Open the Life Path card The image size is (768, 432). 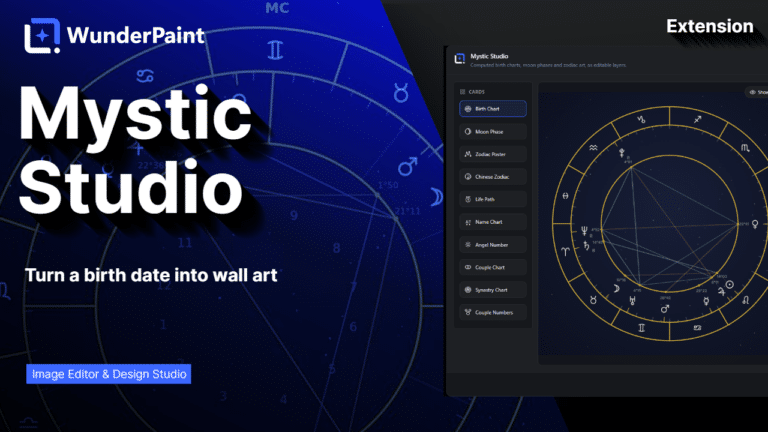(493, 199)
